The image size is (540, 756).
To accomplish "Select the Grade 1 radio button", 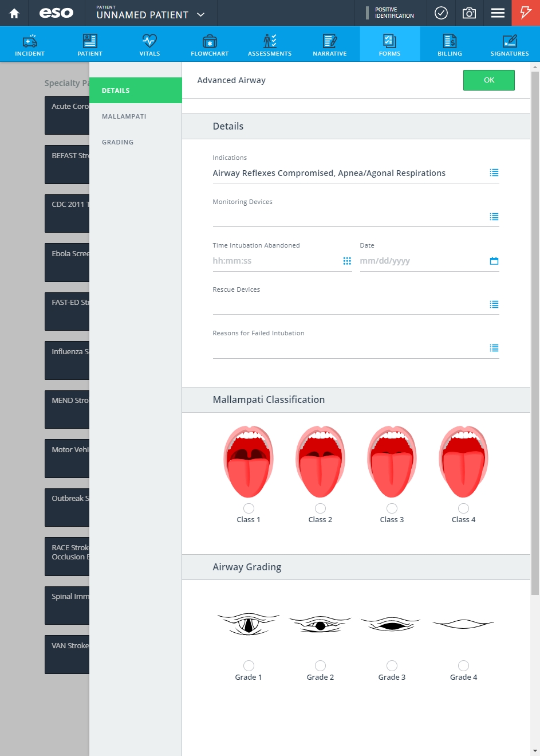I will click(x=249, y=665).
